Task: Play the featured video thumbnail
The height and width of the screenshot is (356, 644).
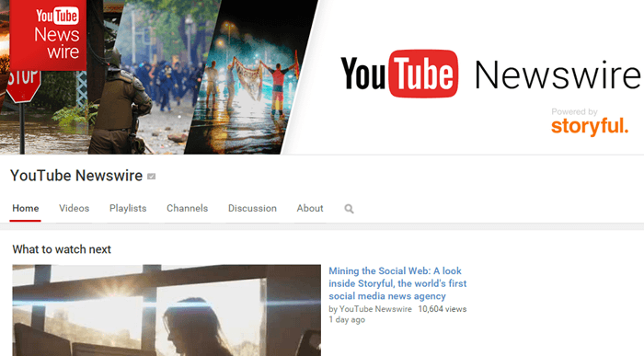Action: click(x=167, y=310)
